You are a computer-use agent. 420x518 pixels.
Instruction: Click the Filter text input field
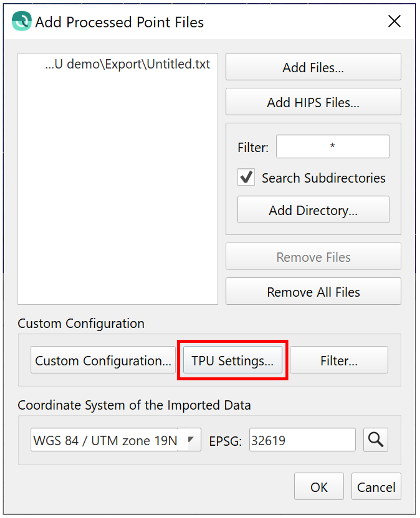pos(332,147)
